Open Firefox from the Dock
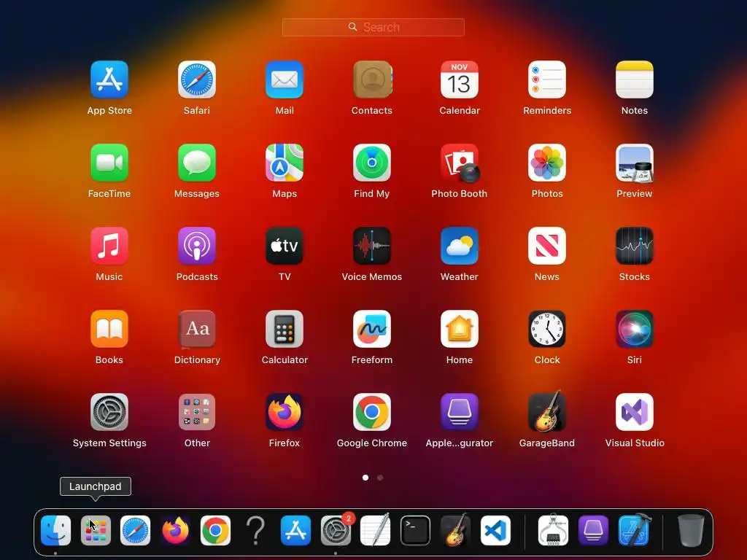 tap(175, 531)
